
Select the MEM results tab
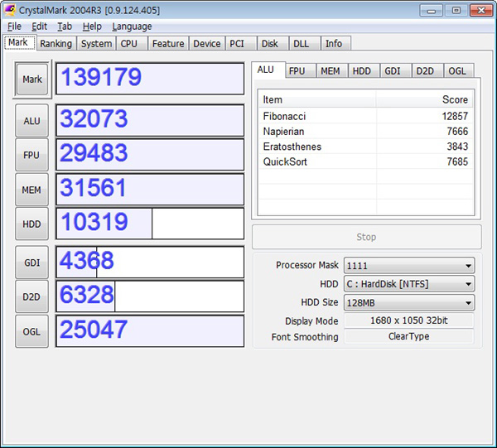(x=331, y=71)
